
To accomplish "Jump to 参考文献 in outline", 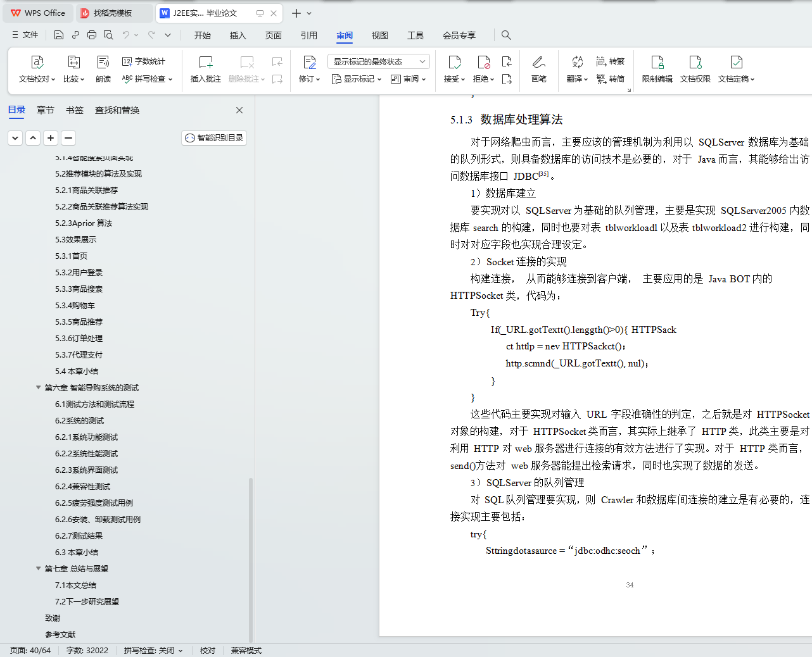I will coord(60,634).
